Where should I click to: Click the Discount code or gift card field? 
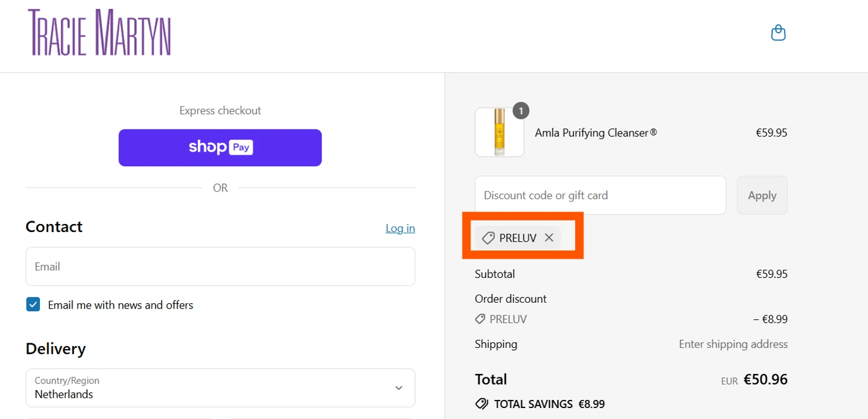(x=600, y=195)
